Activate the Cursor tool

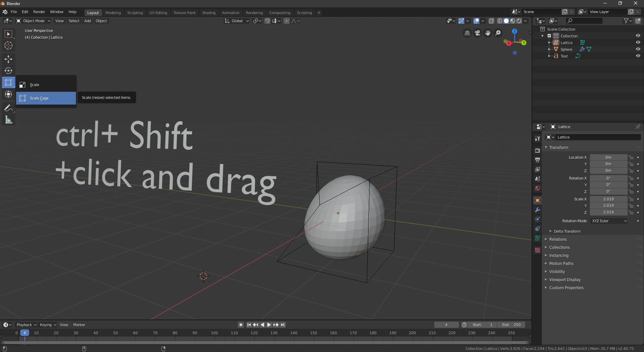tap(8, 46)
